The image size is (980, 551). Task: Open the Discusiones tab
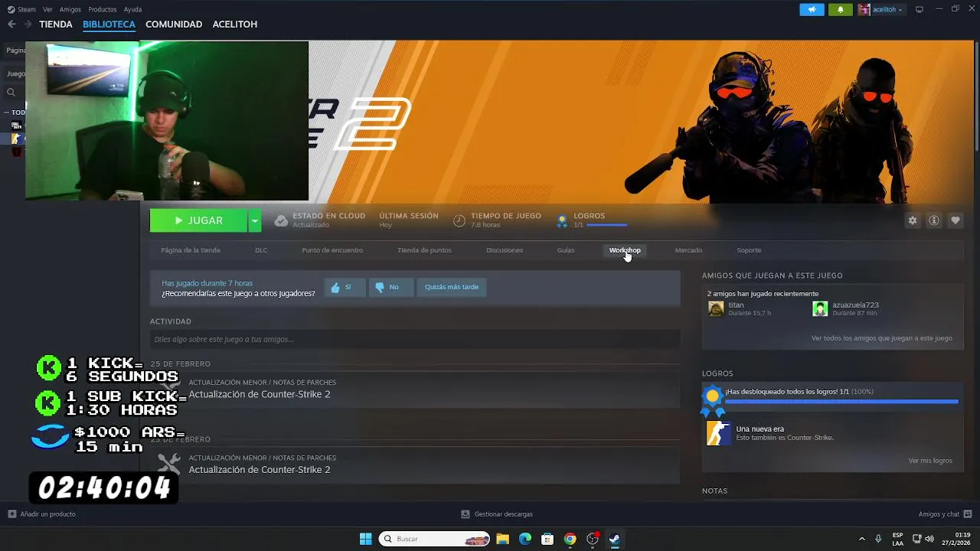[x=505, y=250]
